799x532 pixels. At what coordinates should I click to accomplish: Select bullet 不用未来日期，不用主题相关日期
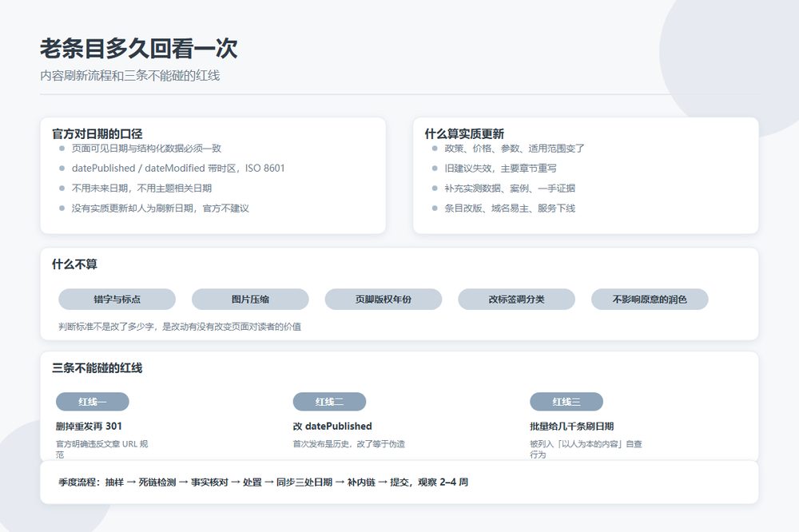click(x=141, y=188)
